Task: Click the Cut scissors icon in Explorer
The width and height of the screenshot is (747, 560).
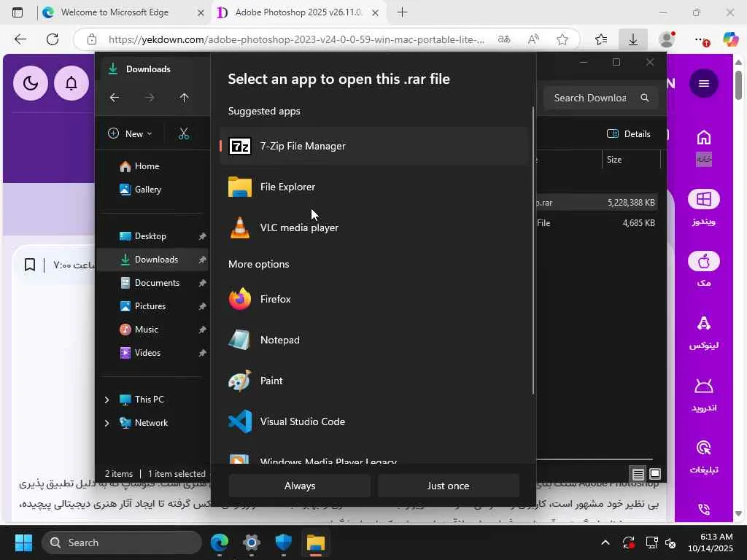Action: click(184, 134)
